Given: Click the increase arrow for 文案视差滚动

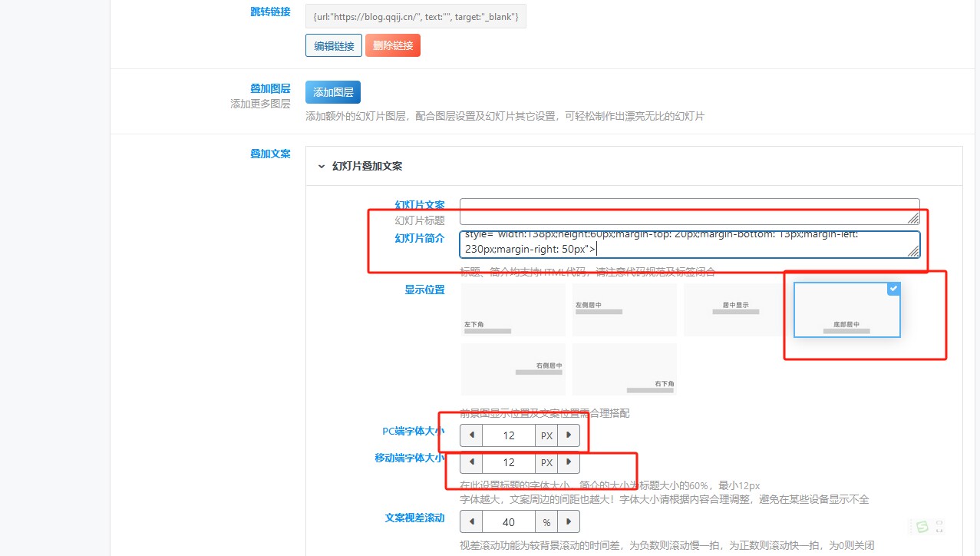Looking at the screenshot, I should pyautogui.click(x=568, y=521).
